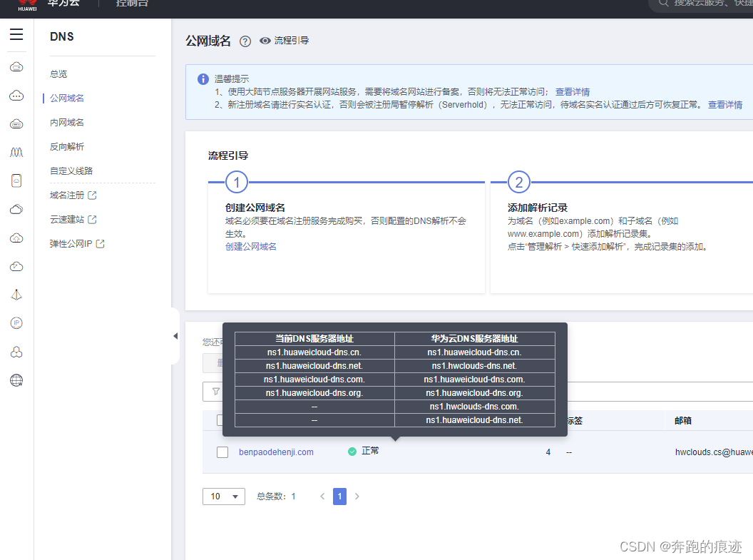Click green 正常 status icon
Image resolution: width=753 pixels, height=560 pixels.
(x=352, y=452)
